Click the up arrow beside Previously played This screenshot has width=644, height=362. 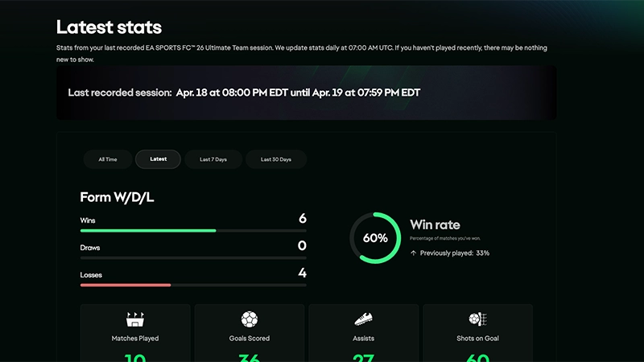[x=414, y=253]
